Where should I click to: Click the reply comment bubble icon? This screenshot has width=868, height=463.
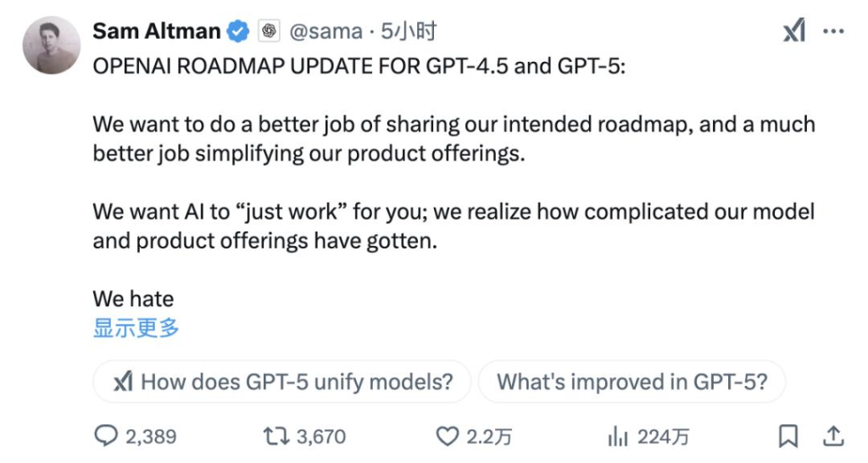click(x=105, y=436)
